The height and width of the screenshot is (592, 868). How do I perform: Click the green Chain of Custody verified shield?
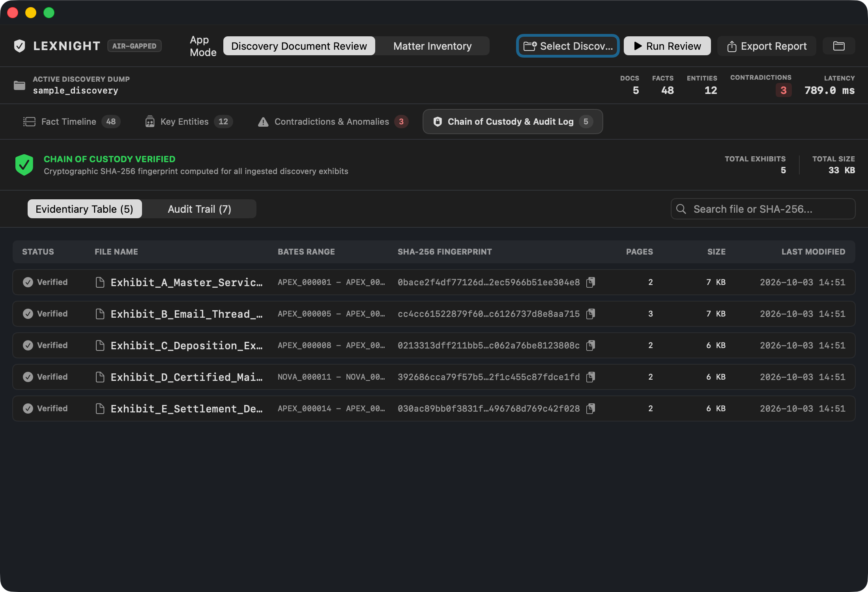tap(24, 165)
